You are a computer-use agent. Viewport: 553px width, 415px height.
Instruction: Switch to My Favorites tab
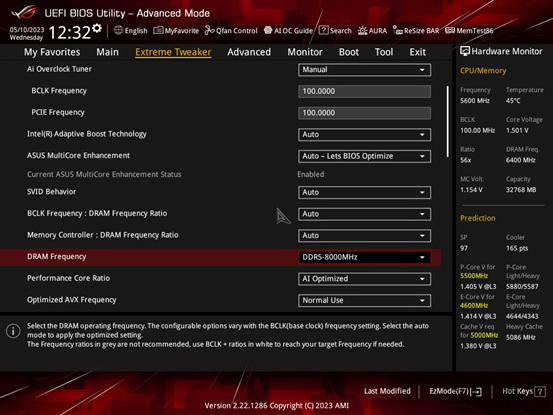click(x=52, y=52)
